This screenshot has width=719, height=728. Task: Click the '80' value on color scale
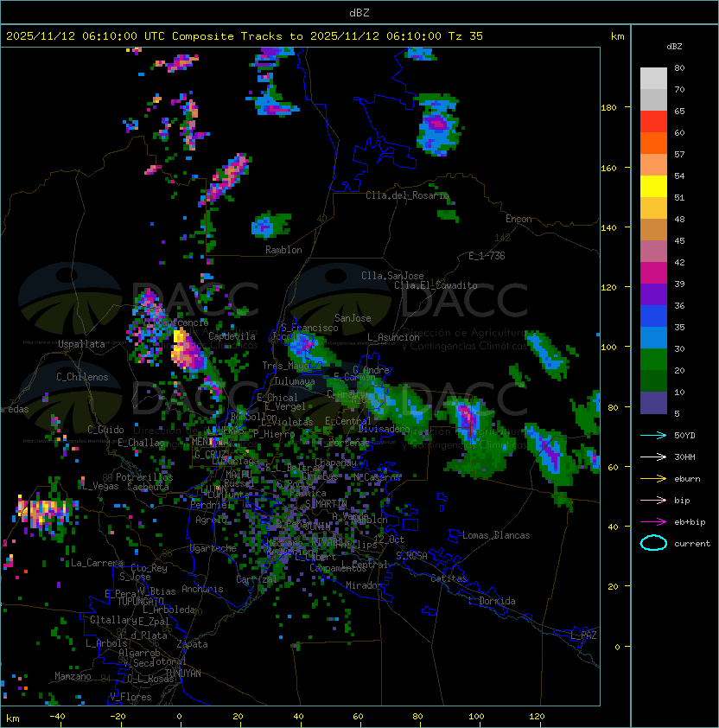679,67
